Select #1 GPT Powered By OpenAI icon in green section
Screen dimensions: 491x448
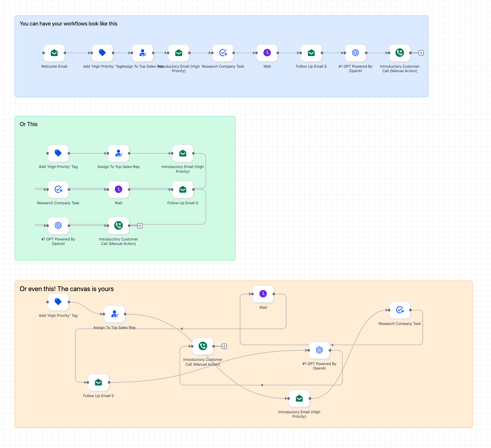point(58,226)
